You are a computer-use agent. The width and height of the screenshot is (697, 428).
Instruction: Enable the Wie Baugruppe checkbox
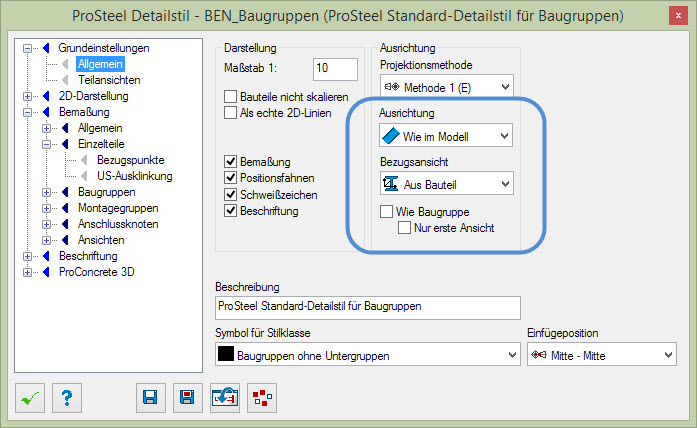386,211
